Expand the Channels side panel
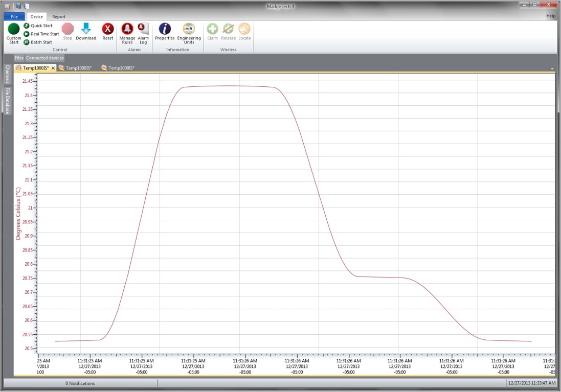Screen dimensions: 561x392 point(8,74)
